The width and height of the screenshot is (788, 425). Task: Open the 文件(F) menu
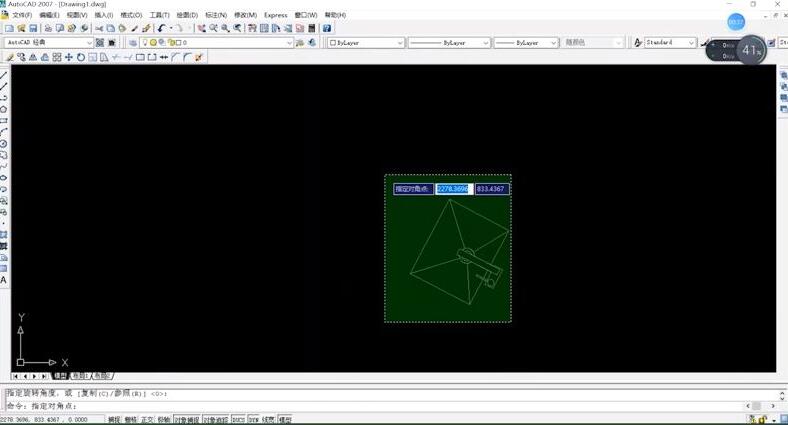click(22, 15)
